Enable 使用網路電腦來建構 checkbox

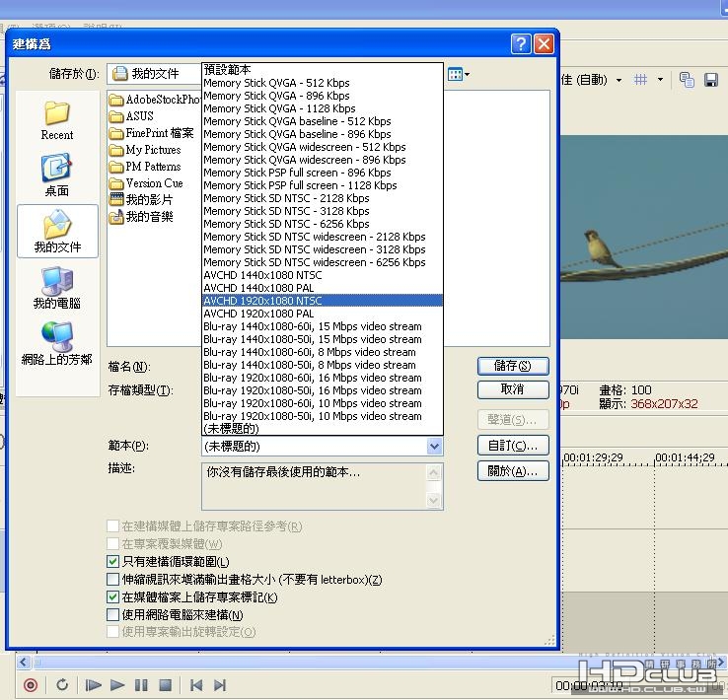112,614
